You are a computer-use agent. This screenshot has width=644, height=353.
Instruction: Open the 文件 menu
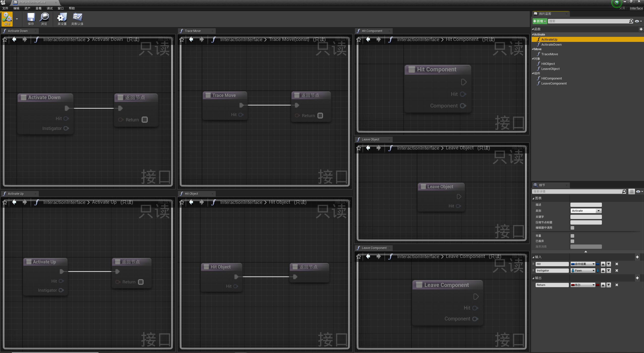point(5,8)
